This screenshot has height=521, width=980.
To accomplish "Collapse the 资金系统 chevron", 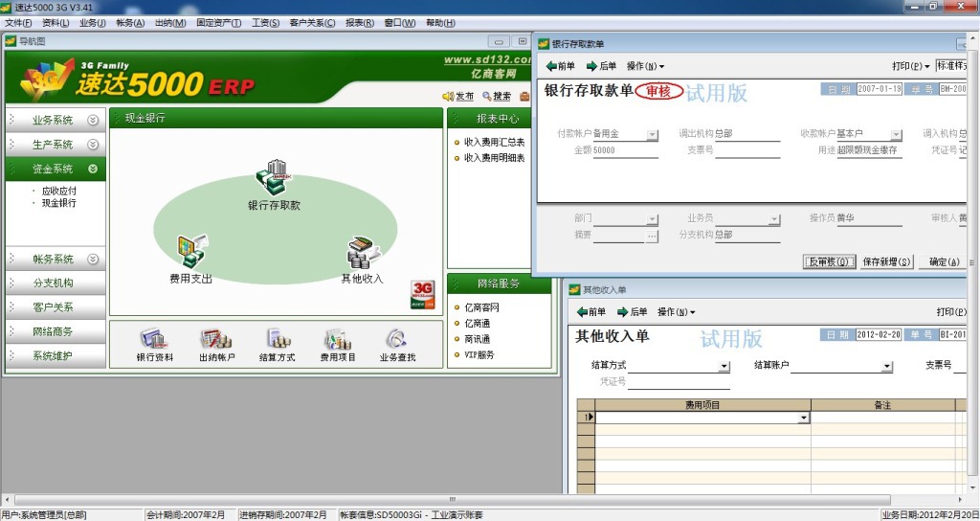I will point(93,169).
